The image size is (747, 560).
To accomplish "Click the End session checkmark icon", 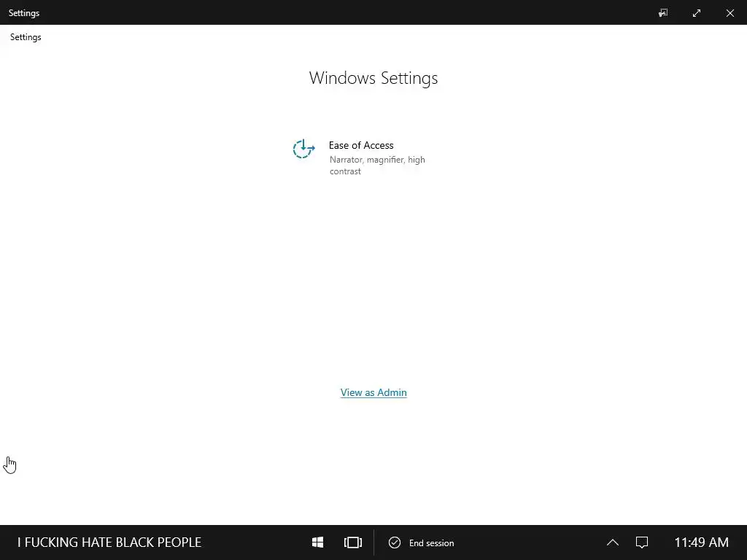I will click(x=395, y=542).
